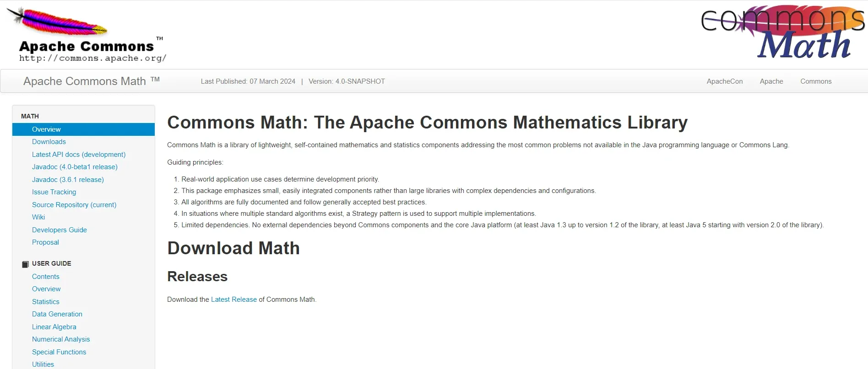The height and width of the screenshot is (369, 868).
Task: Open Javadoc (4.0-beta1 release) link
Action: click(x=75, y=167)
